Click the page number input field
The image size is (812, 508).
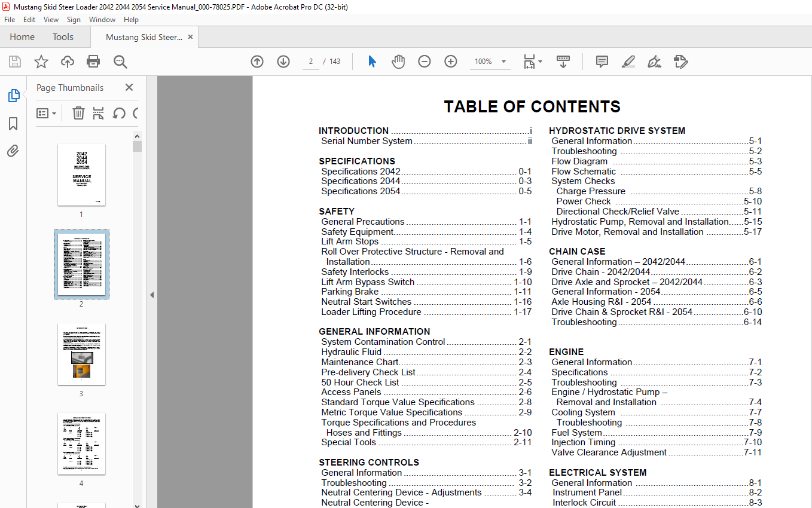311,62
